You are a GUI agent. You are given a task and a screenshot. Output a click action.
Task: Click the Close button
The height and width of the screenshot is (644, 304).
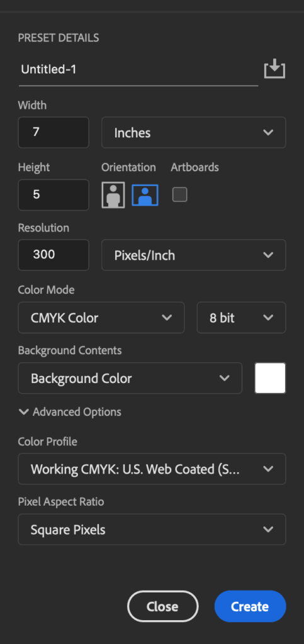pyautogui.click(x=162, y=606)
